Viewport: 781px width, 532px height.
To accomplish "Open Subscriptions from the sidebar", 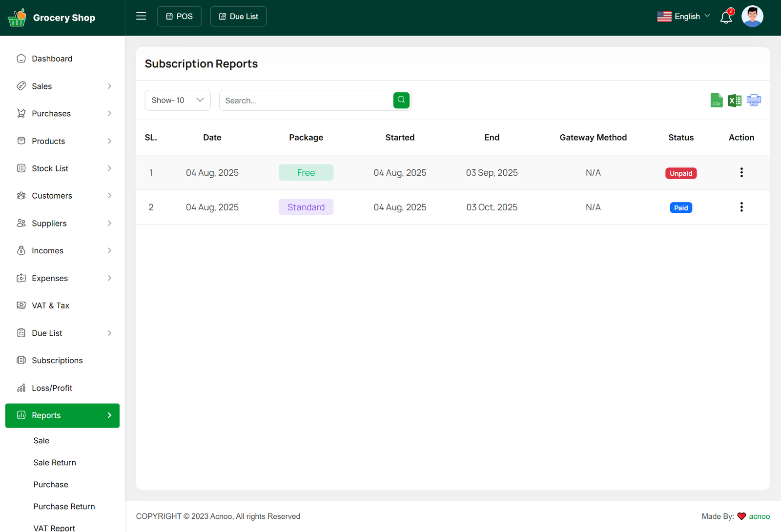I will (x=57, y=360).
